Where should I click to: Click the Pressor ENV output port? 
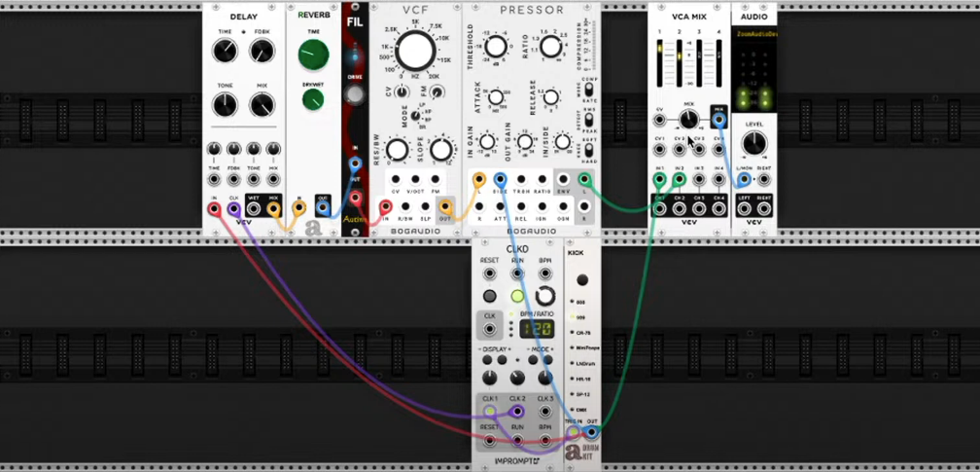563,179
